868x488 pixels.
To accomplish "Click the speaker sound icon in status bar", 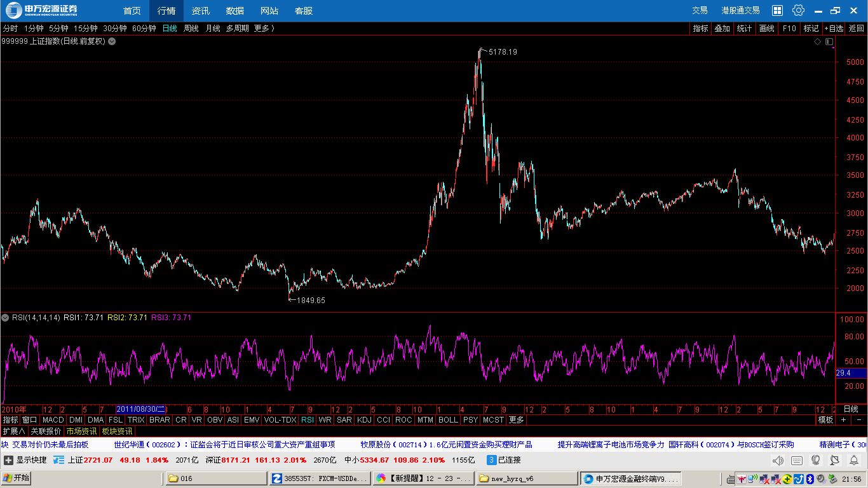I will pos(778,460).
